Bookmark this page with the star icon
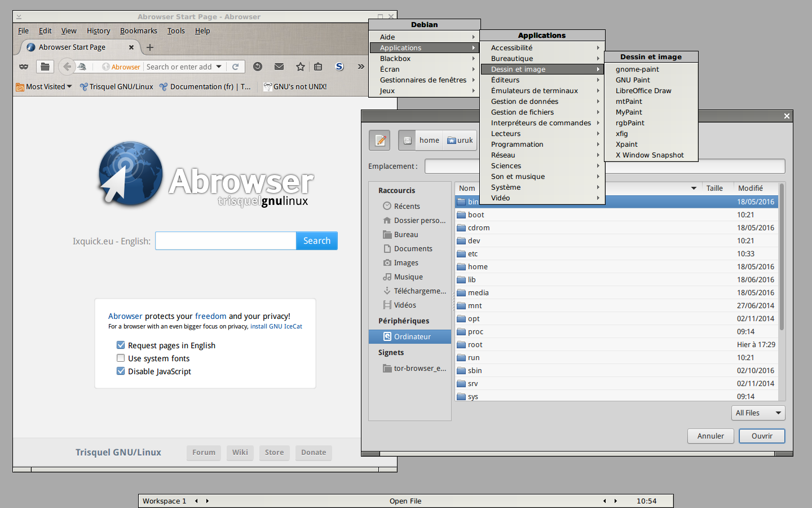Viewport: 812px width, 508px height. point(301,67)
